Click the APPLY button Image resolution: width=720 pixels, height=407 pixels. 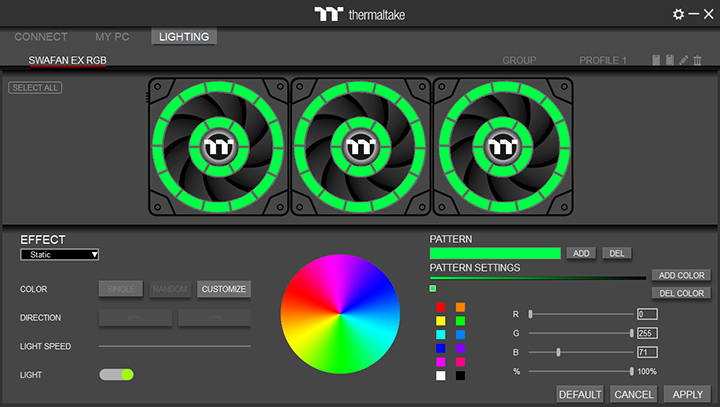pyautogui.click(x=687, y=394)
